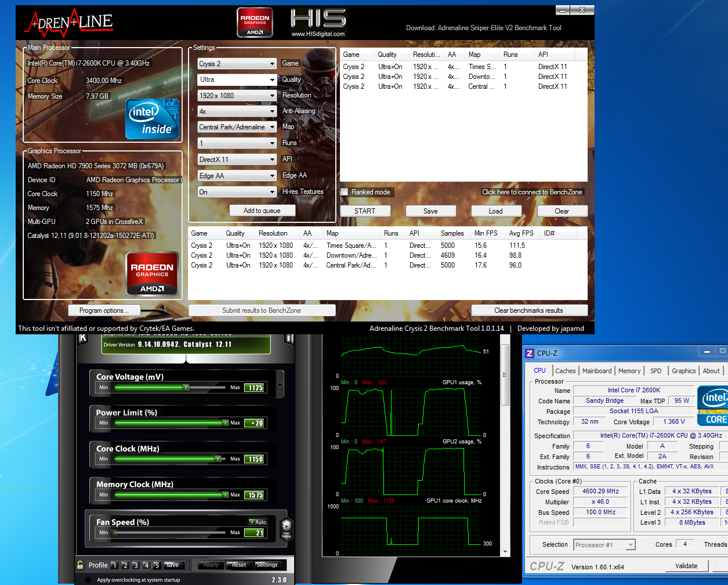Toggle Apply overclocking at system startup
The image size is (728, 585).
pyautogui.click(x=88, y=579)
